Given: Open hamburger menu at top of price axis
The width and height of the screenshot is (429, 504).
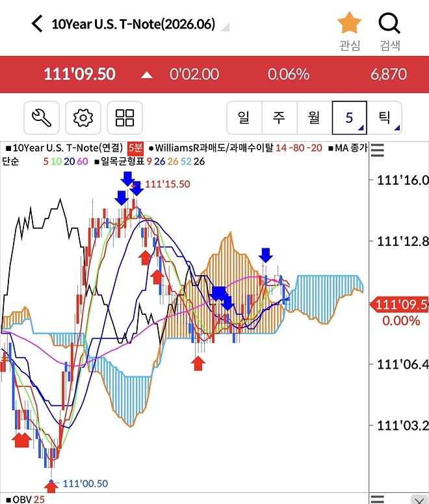Looking at the screenshot, I should (x=378, y=150).
